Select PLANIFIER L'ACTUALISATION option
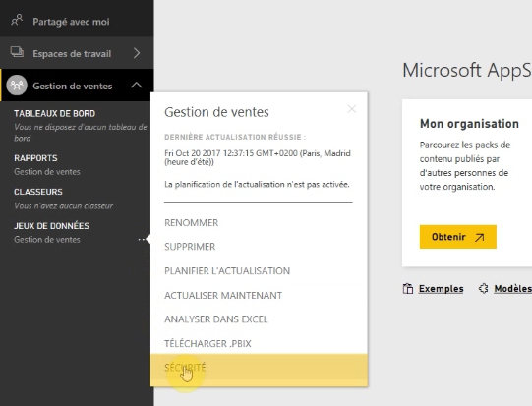 click(x=227, y=271)
